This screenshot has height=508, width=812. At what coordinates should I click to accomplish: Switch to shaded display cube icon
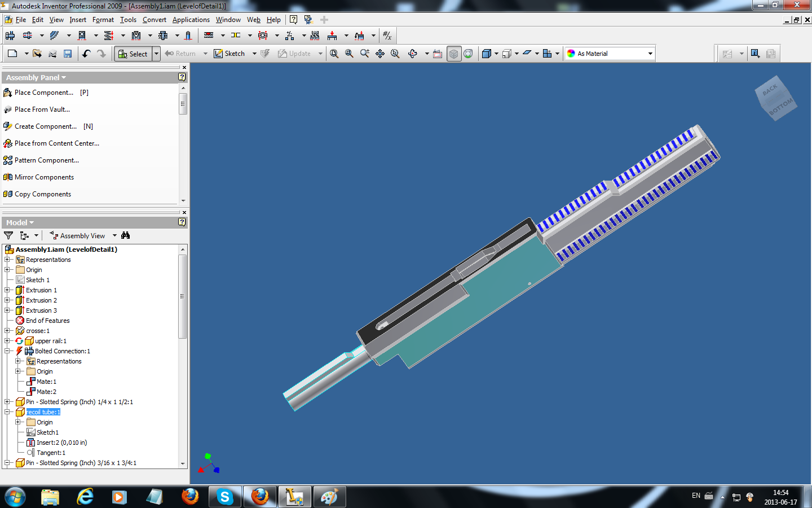click(486, 54)
